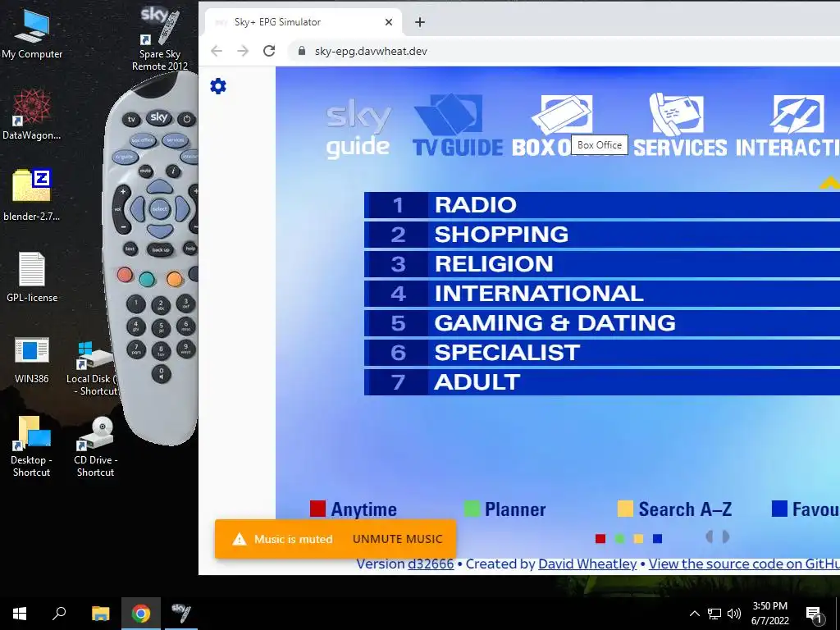
Task: Click the down arrow on the remote
Action: [159, 231]
